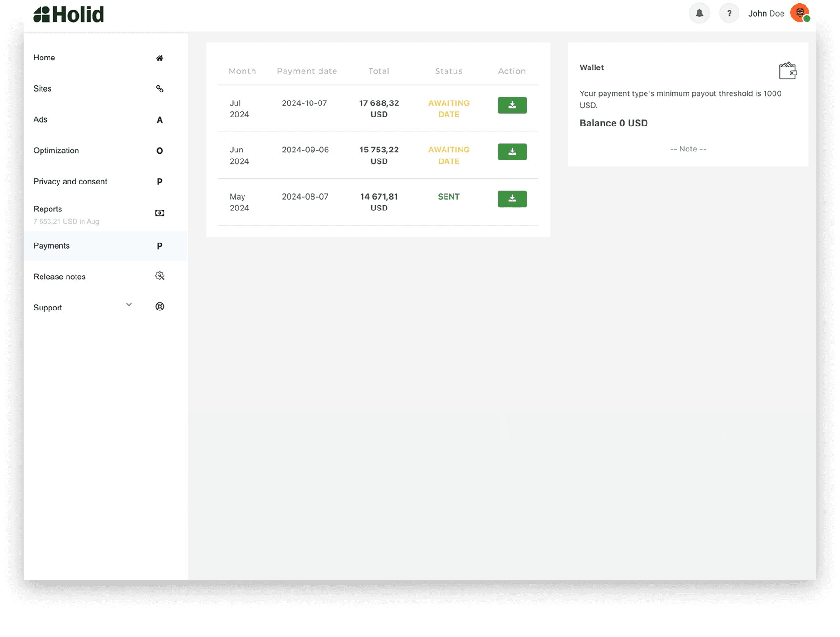Click the '-- Note --' text
840x637 pixels.
688,149
